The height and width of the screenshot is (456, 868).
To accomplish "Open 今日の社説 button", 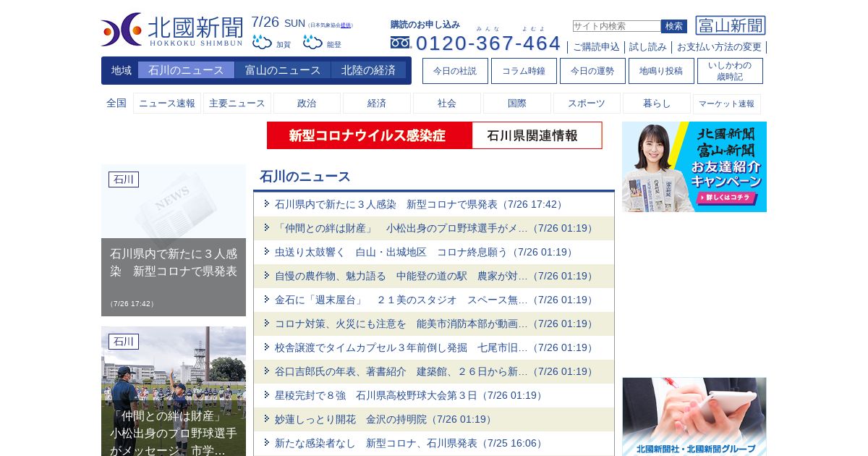I will (x=455, y=71).
